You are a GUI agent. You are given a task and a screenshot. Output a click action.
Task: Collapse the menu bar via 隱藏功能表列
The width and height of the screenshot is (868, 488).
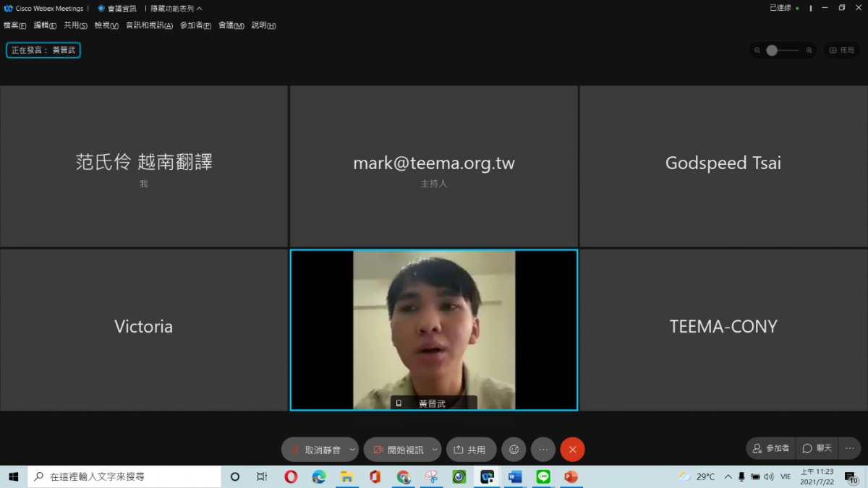click(176, 9)
